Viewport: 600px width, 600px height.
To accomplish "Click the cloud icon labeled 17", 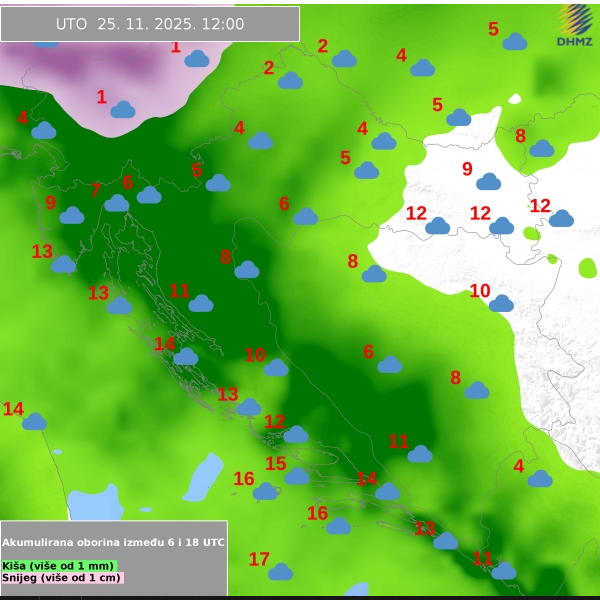I will point(281,572).
